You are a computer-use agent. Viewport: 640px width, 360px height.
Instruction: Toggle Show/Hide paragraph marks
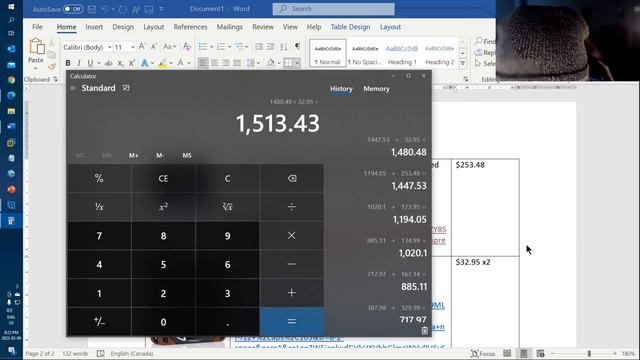(x=298, y=46)
